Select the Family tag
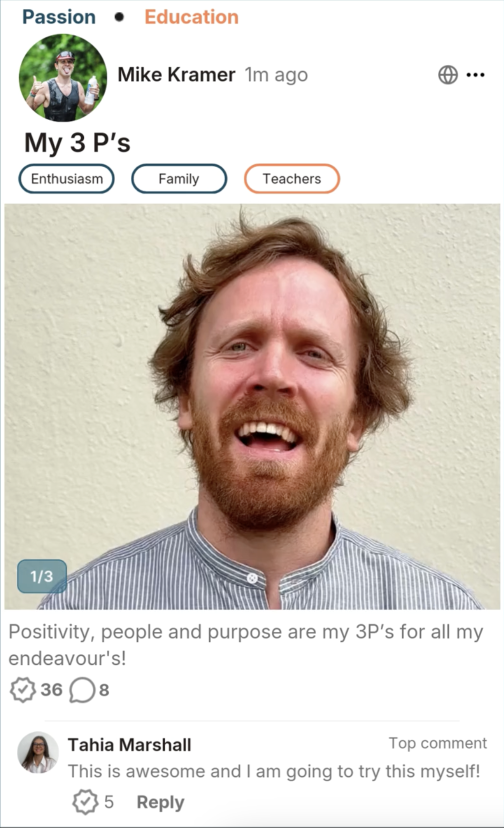Viewport: 504px width, 828px height. coord(179,178)
